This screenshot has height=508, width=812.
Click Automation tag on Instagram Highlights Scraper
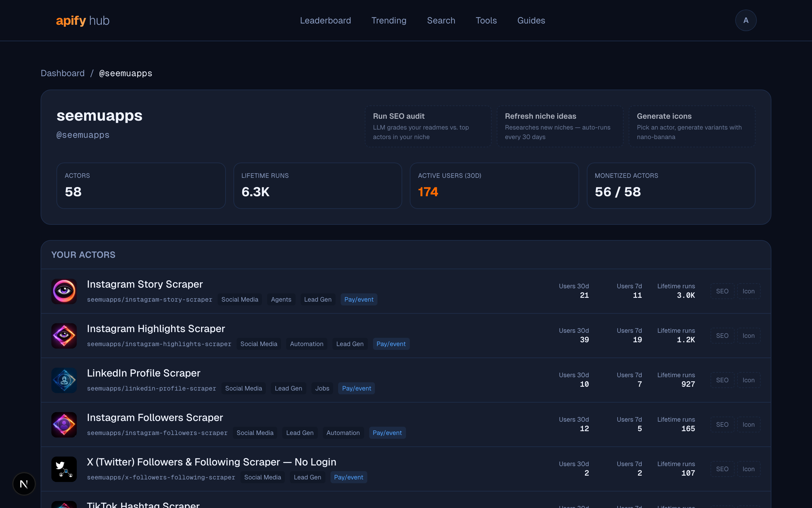(x=306, y=344)
